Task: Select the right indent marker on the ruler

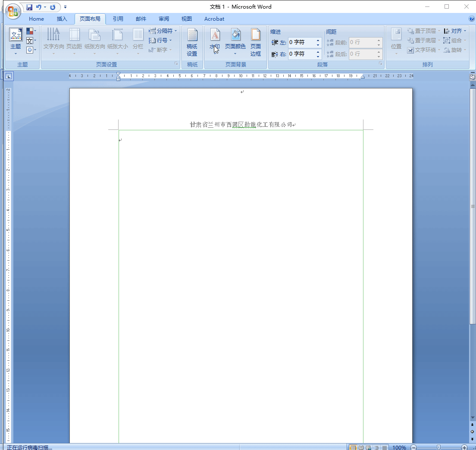Action: (363, 77)
